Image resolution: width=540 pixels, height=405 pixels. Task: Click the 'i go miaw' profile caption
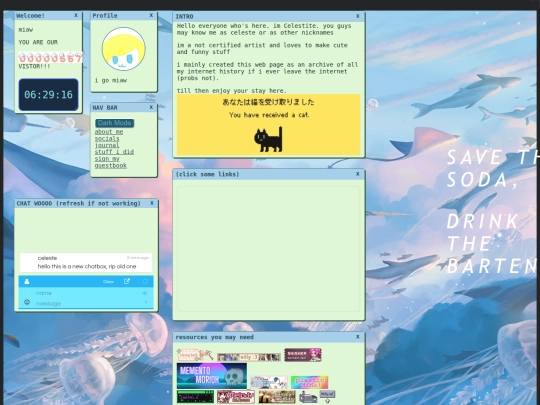point(111,80)
